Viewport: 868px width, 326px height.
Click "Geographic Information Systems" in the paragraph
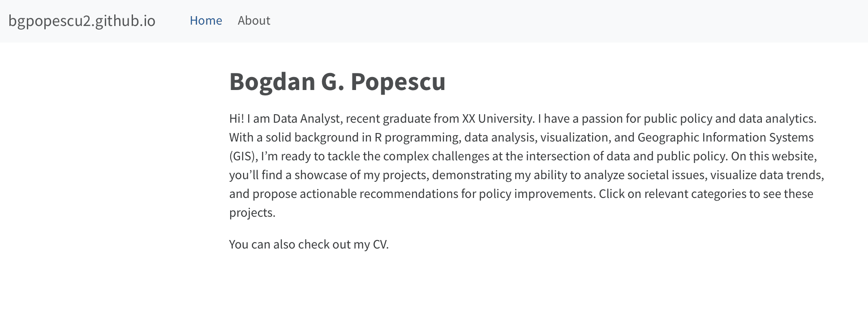[x=725, y=137]
